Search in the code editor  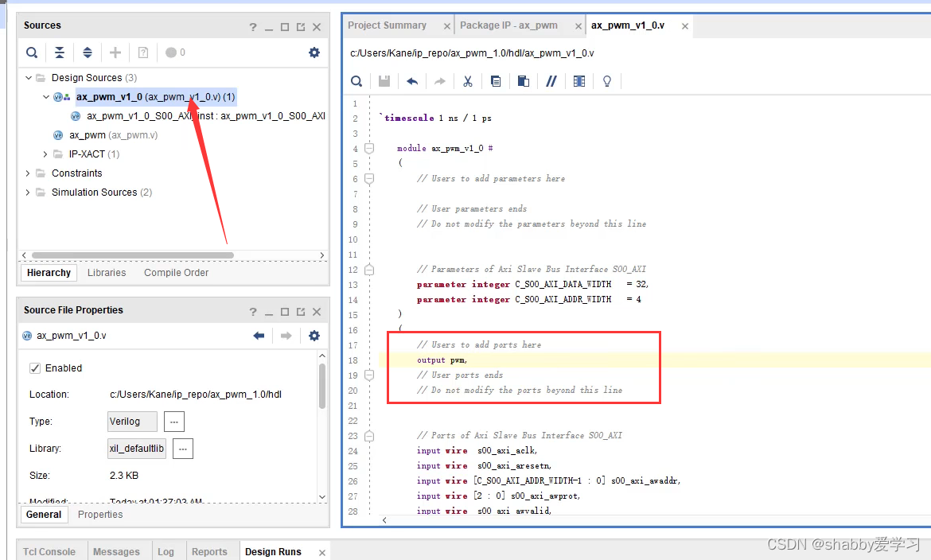[x=356, y=81]
